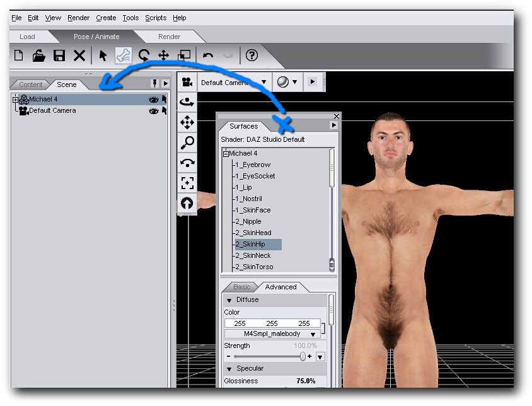Collapse the Diffuse section
Image resolution: width=532 pixels, height=406 pixels.
click(229, 300)
